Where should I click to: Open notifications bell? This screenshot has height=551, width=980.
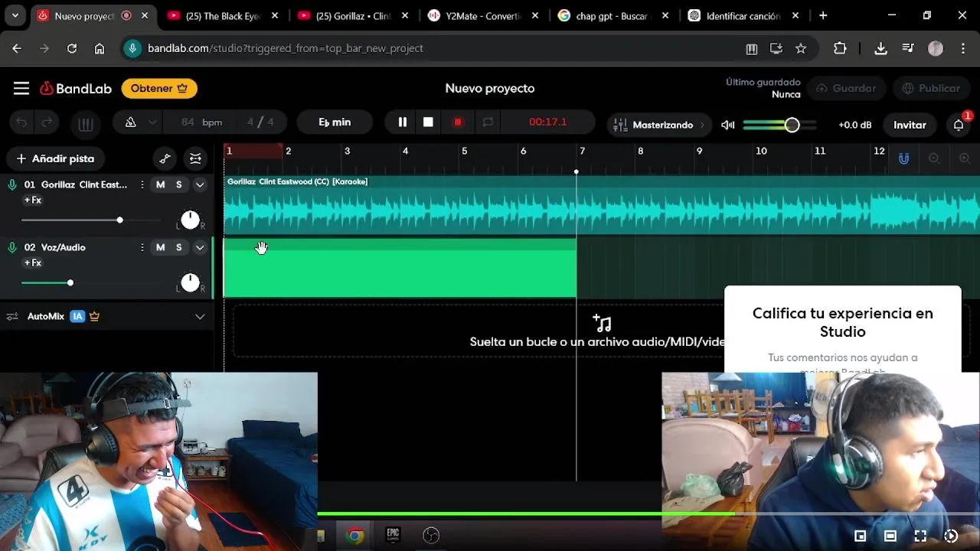[x=959, y=125]
